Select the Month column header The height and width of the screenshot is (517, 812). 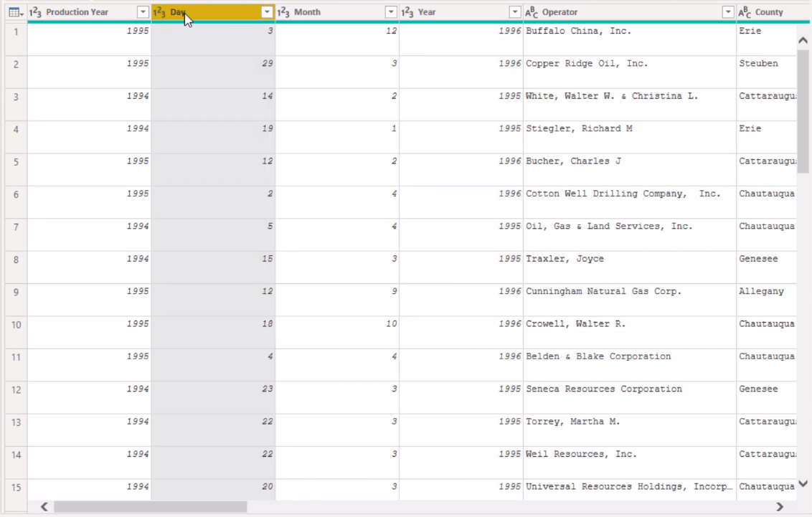(337, 12)
